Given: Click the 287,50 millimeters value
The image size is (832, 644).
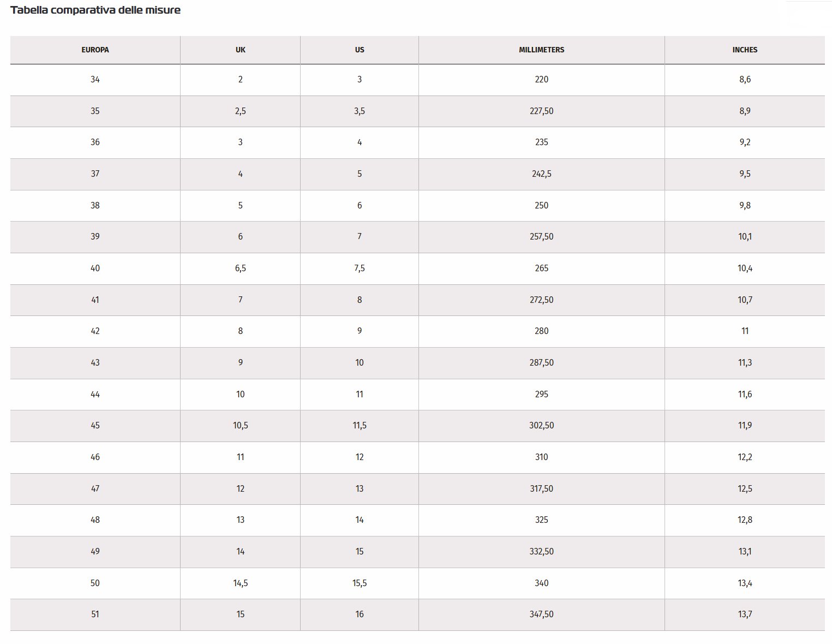Looking at the screenshot, I should (541, 363).
